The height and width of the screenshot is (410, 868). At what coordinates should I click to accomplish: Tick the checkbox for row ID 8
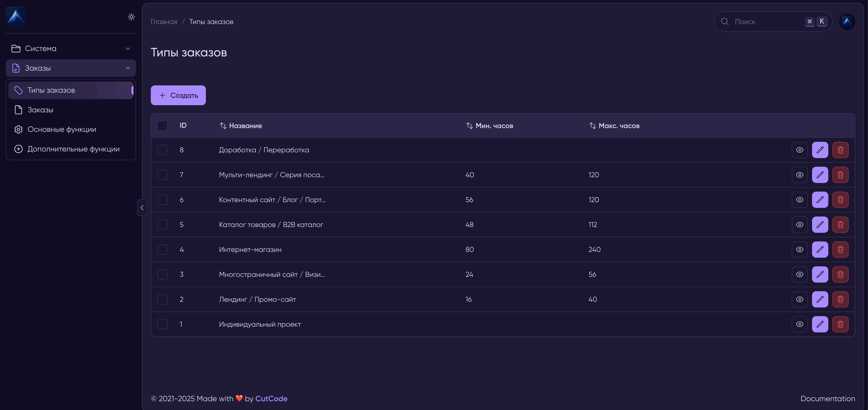[x=162, y=150]
